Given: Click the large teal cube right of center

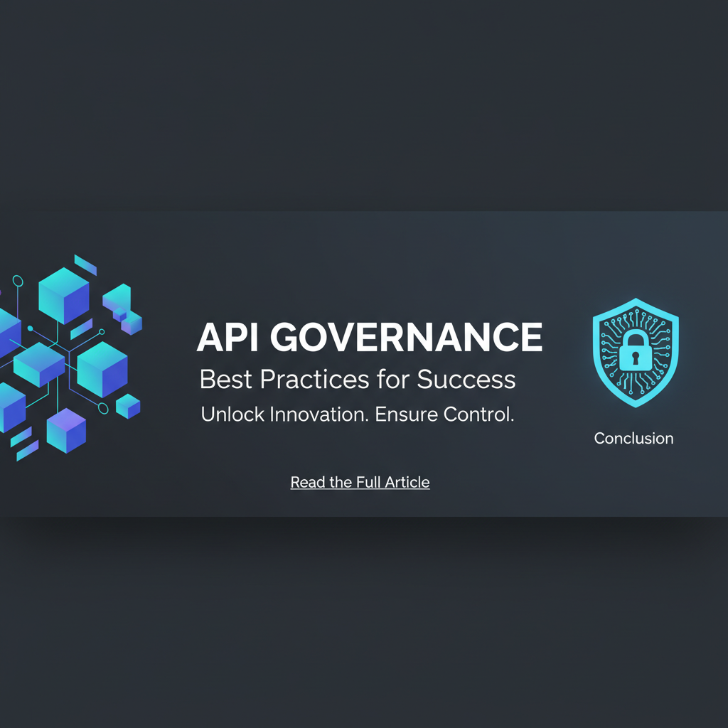Looking at the screenshot, I should tap(102, 368).
